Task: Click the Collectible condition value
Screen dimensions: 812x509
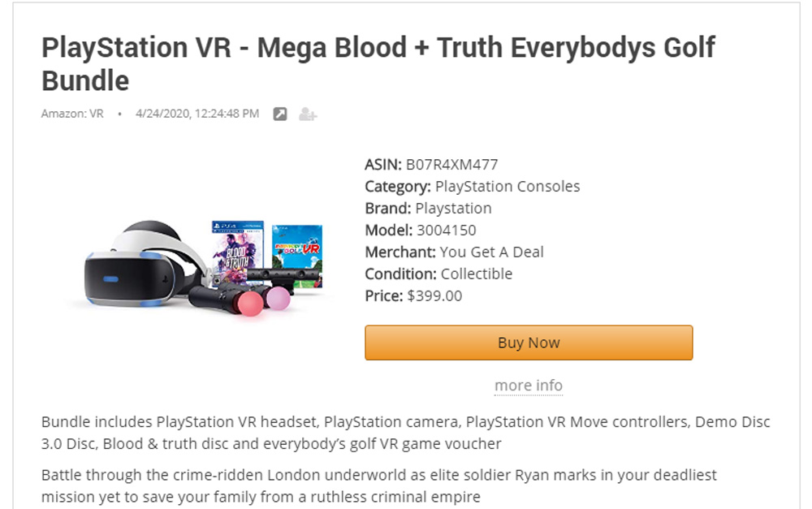Action: [476, 274]
